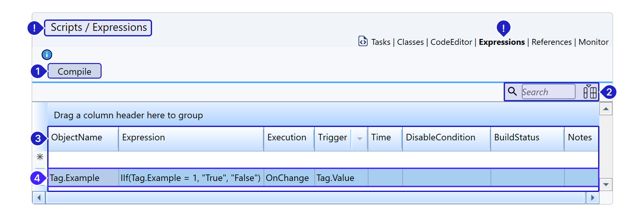Switch to the Tasks tab

pos(381,42)
